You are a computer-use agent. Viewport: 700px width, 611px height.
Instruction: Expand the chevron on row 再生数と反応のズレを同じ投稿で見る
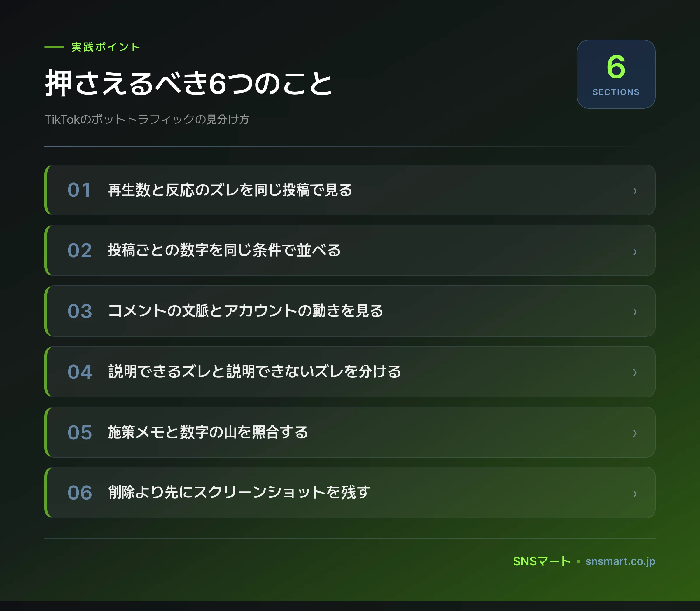635,191
